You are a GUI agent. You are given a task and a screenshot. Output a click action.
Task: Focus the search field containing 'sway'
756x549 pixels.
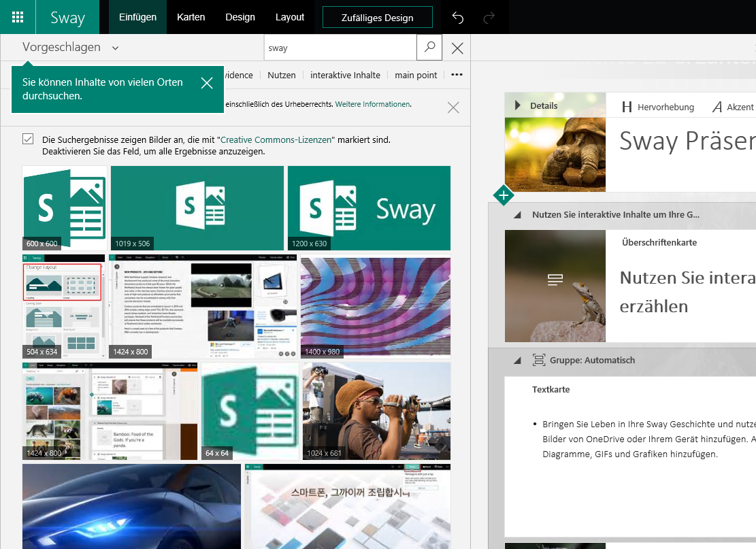(x=340, y=48)
